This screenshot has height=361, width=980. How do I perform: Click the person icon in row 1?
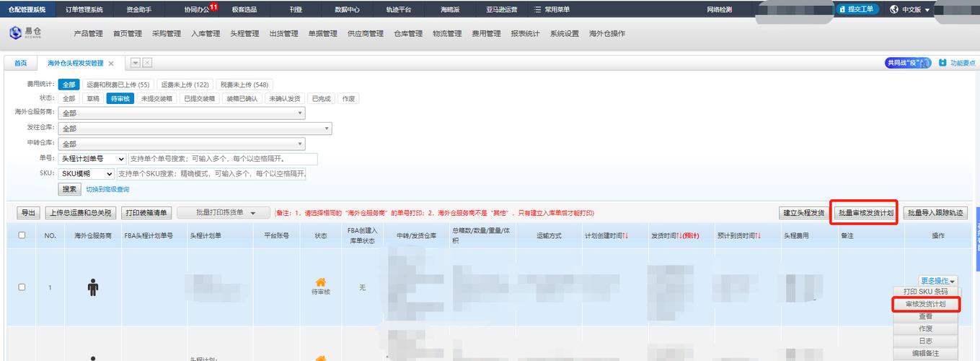coord(93,287)
